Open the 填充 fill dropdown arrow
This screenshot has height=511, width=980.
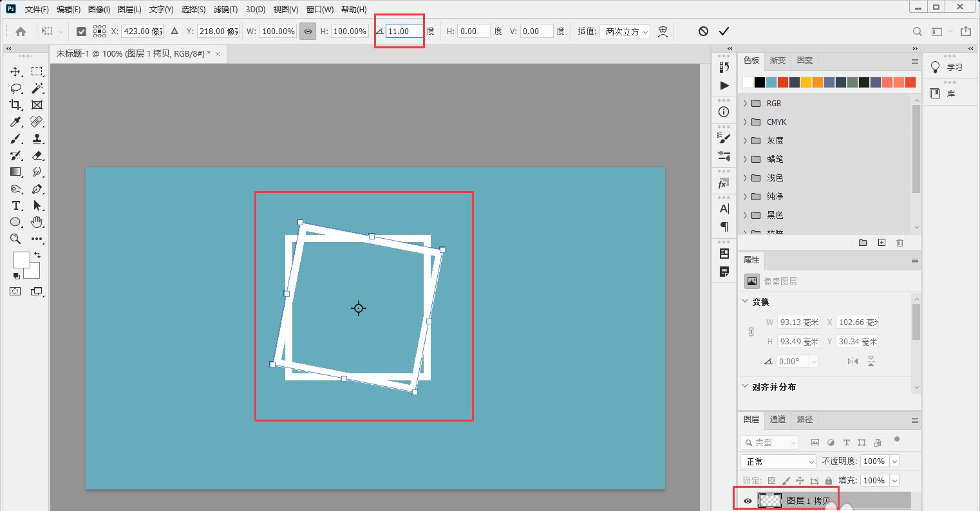[894, 481]
